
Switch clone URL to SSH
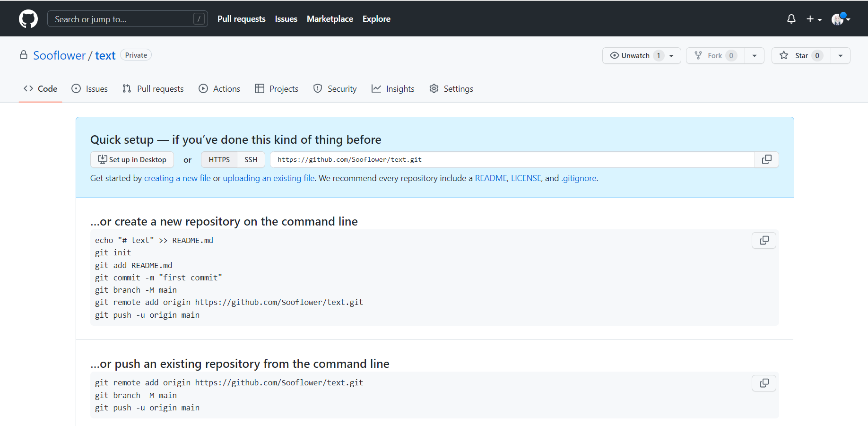pyautogui.click(x=251, y=160)
